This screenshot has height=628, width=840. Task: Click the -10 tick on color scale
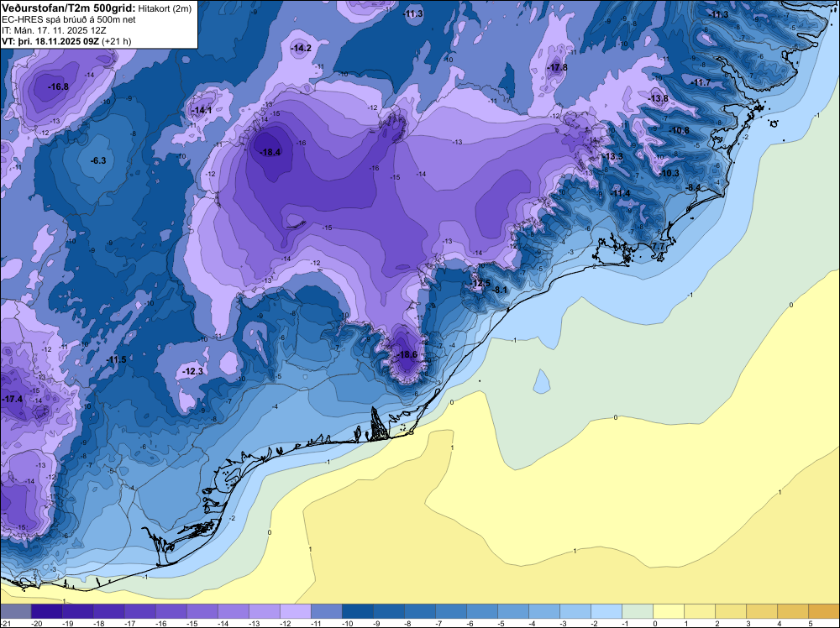coord(345,623)
